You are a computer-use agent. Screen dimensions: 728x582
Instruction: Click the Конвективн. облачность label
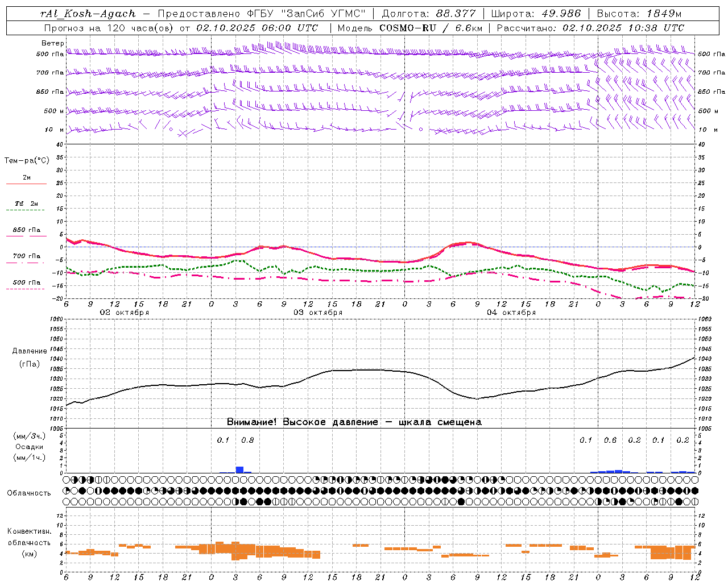(29, 537)
